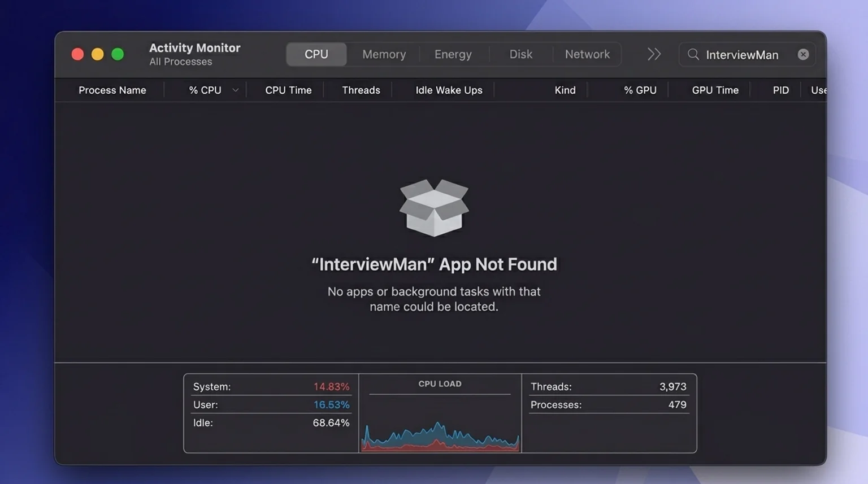Close the Activity Monitor window
Image resolution: width=868 pixels, height=484 pixels.
[77, 54]
